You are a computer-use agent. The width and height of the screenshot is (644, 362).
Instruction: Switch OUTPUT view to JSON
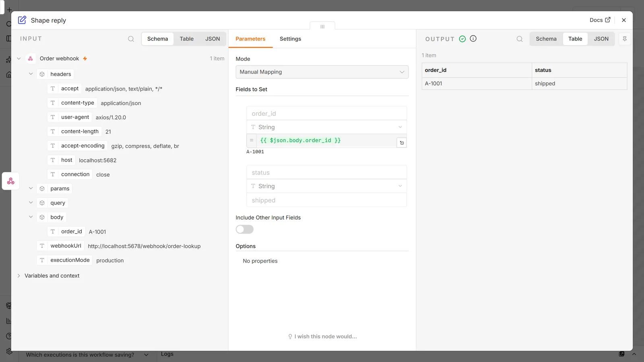[x=601, y=39]
